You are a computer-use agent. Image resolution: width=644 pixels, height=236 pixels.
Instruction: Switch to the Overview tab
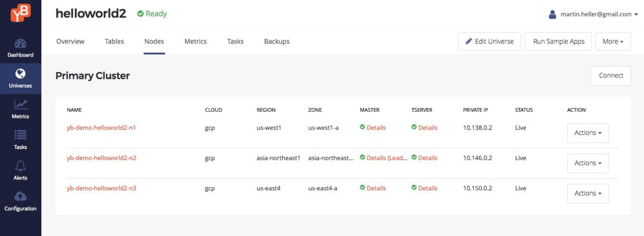(70, 41)
